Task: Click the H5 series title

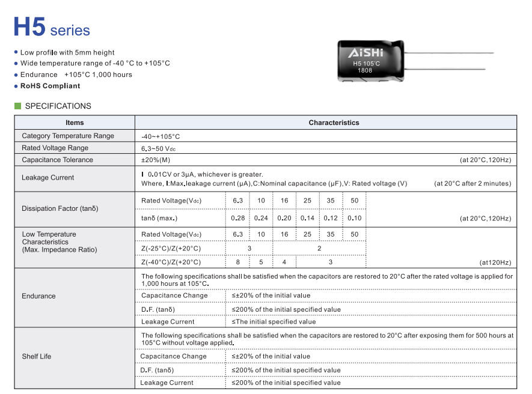Action: click(x=52, y=28)
